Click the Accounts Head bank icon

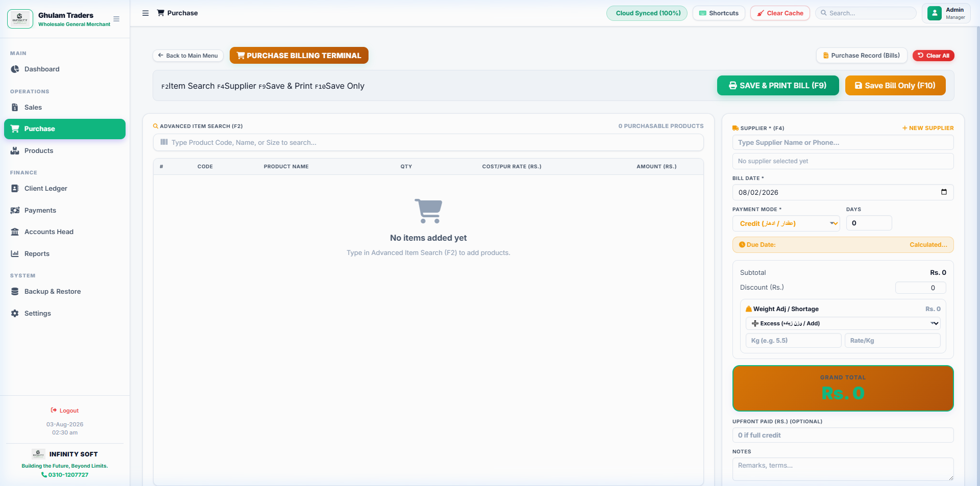[x=15, y=232]
